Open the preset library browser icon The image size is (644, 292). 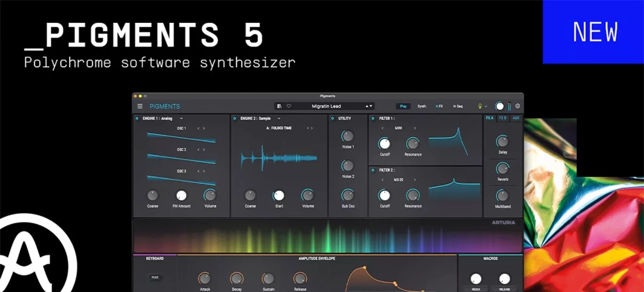click(x=280, y=106)
